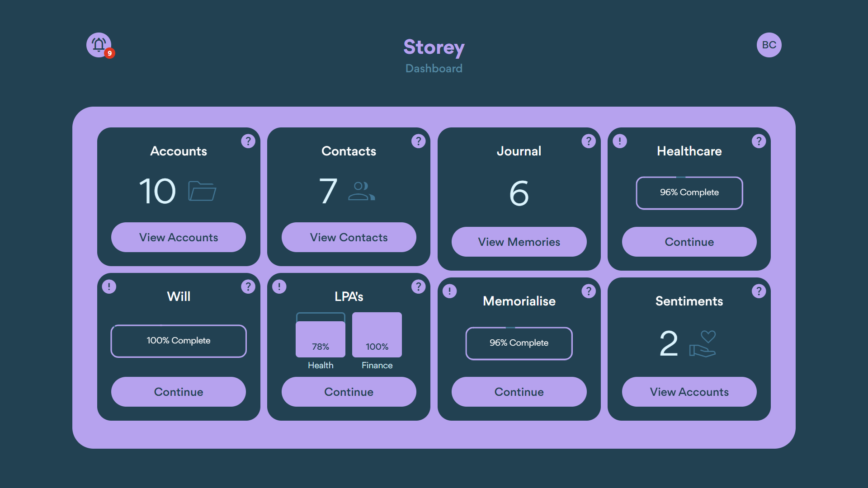Continue the Healthcare section
The image size is (868, 488).
[x=689, y=242]
